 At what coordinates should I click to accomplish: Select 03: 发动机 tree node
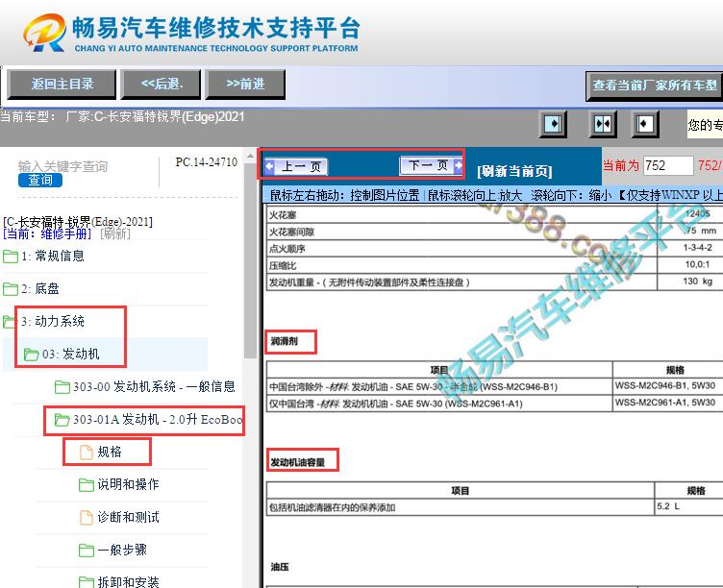coord(71,355)
